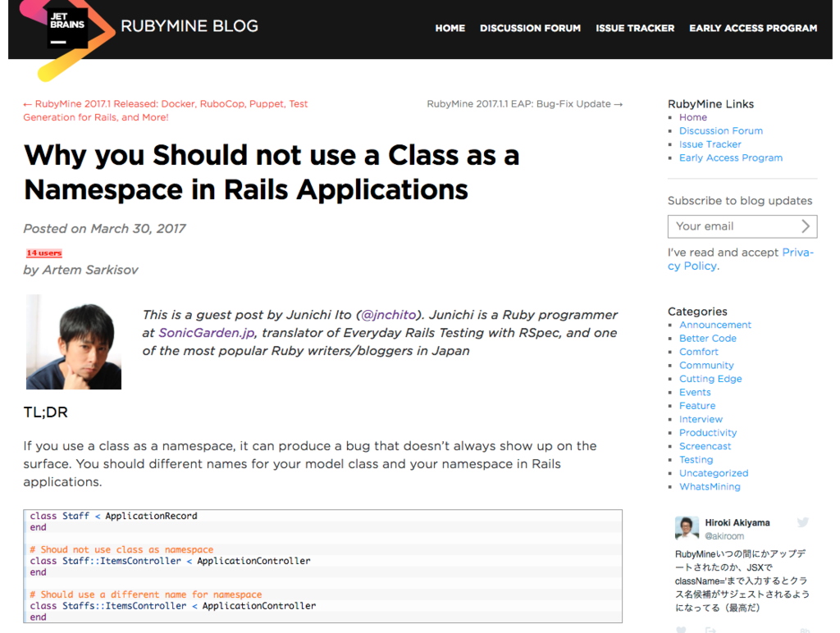Select the Screencast category
This screenshot has width=840, height=633.
(x=705, y=446)
